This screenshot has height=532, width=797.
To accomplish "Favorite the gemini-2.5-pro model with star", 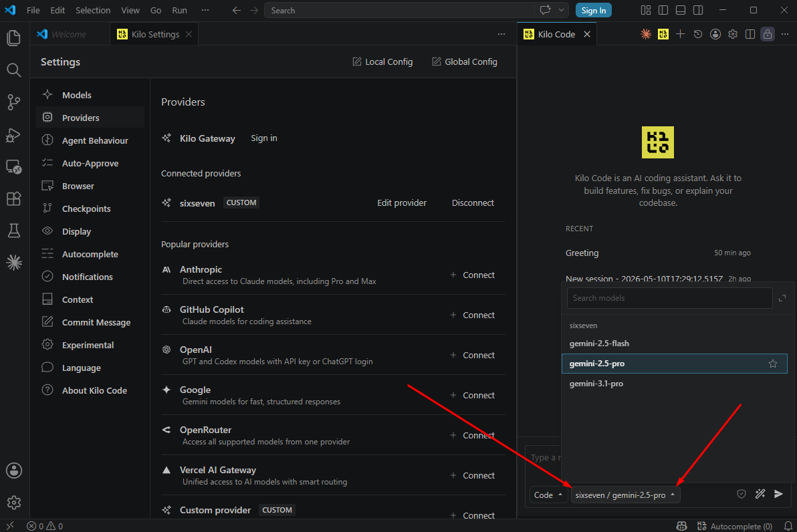I will tap(773, 364).
